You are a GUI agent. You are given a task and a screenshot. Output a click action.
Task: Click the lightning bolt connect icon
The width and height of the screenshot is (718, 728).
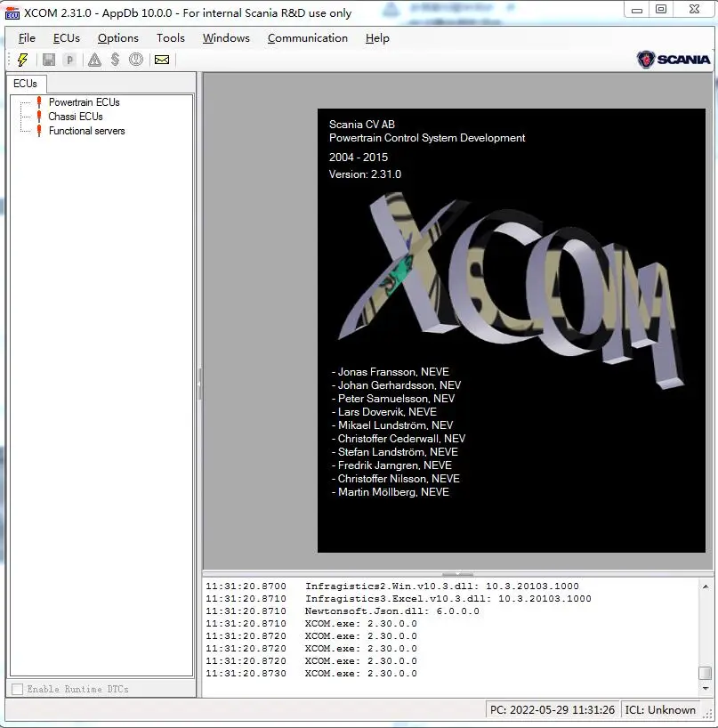[x=23, y=60]
